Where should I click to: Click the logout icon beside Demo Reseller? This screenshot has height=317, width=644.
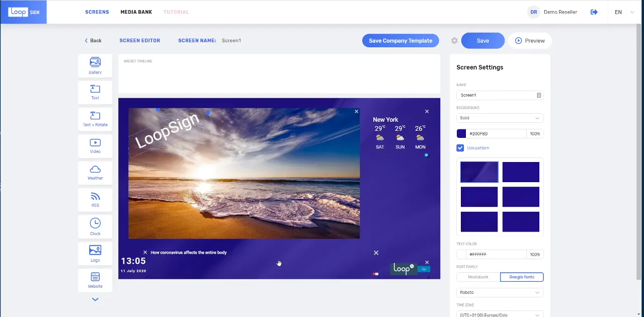[x=594, y=12]
